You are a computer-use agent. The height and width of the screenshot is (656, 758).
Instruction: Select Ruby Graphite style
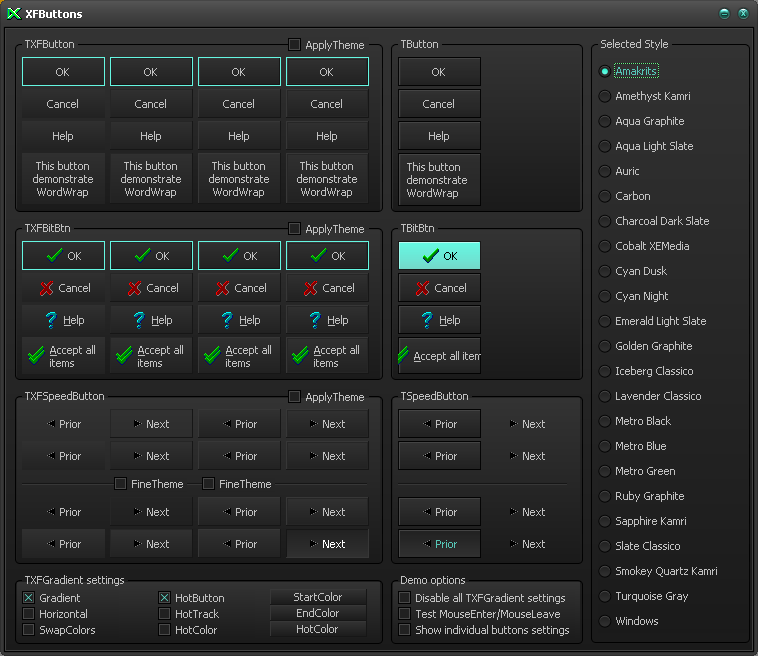(605, 496)
